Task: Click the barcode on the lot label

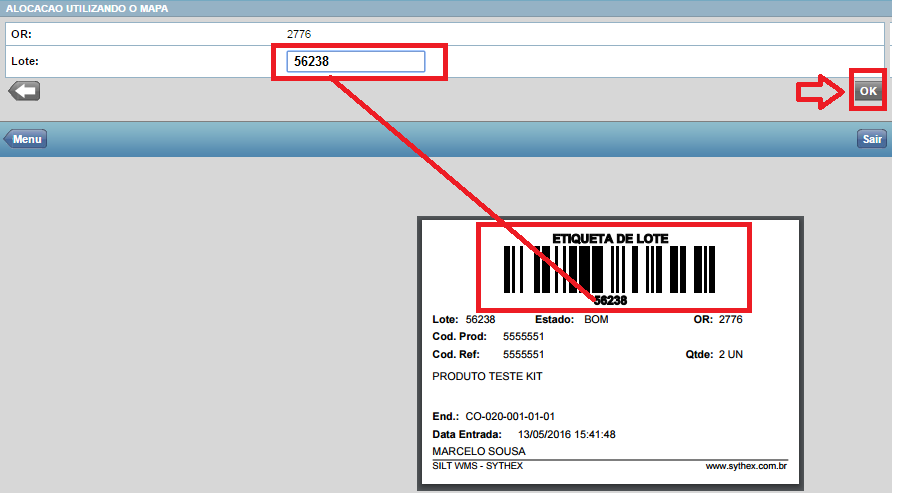Action: point(609,270)
